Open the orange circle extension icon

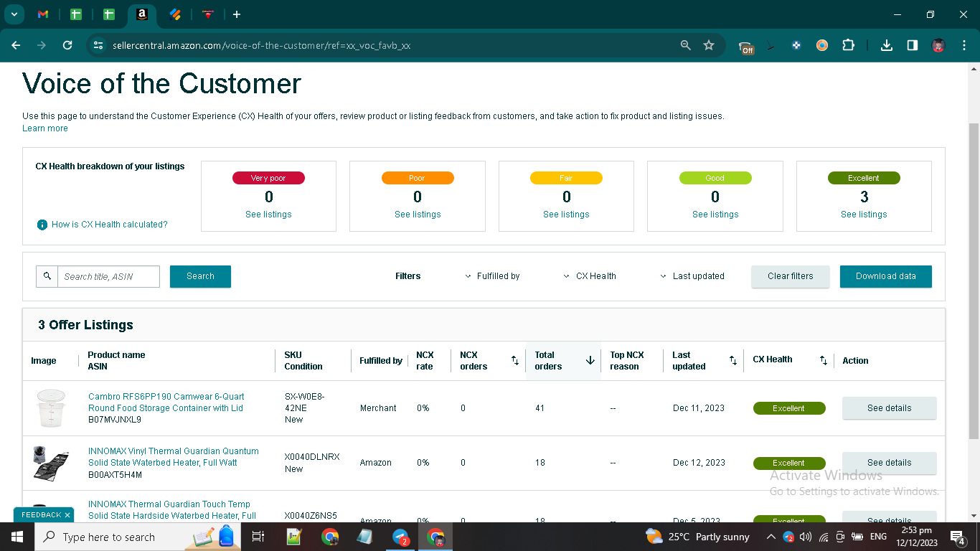point(822,45)
